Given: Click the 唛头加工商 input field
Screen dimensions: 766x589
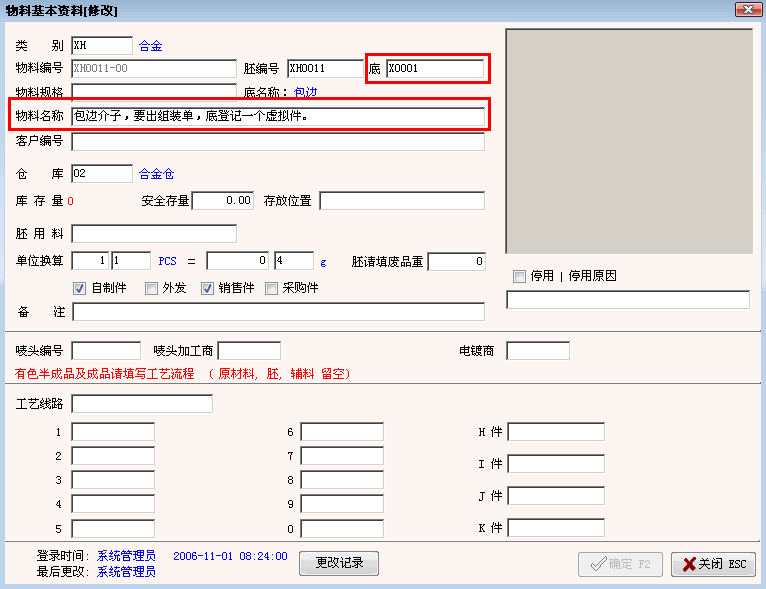Looking at the screenshot, I should [249, 351].
